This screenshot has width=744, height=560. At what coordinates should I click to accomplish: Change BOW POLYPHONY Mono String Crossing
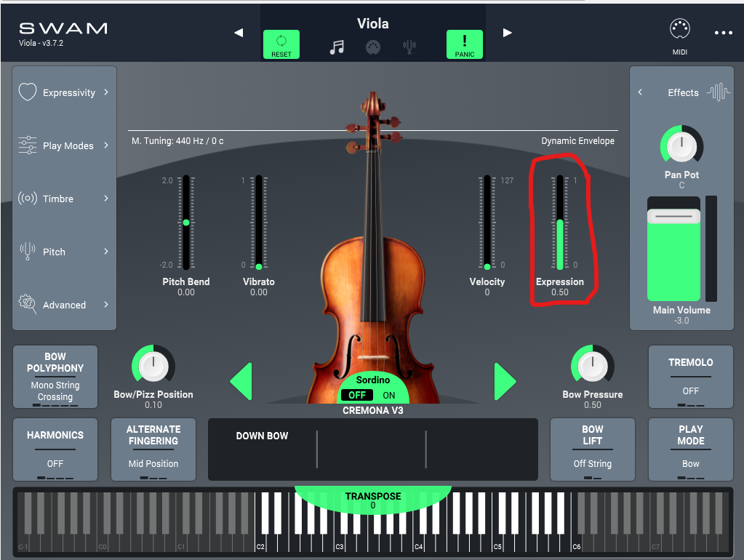[x=55, y=377]
